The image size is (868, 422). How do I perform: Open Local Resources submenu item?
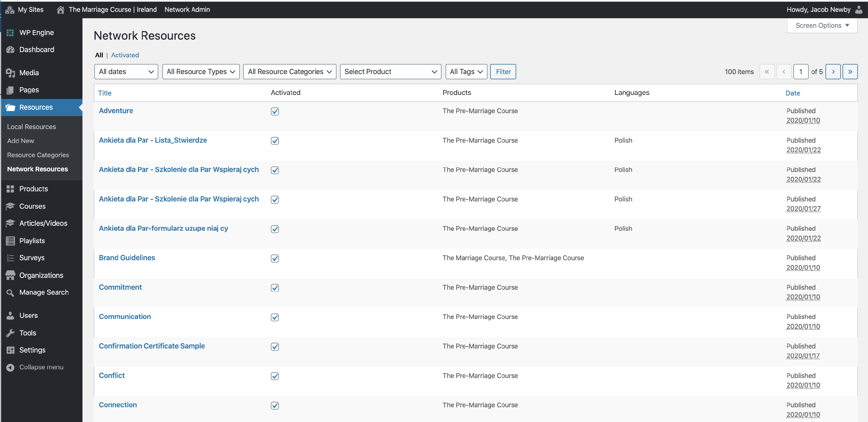[31, 127]
